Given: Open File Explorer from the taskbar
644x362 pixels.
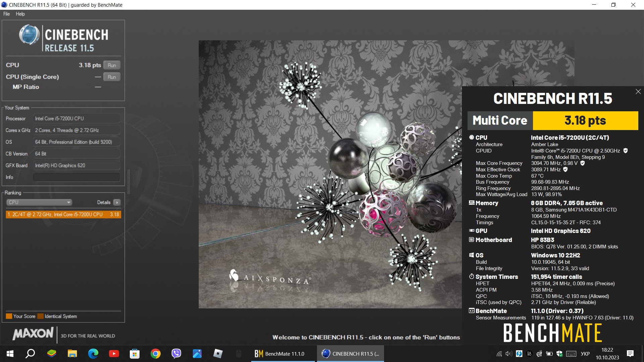Looking at the screenshot, I should (72, 354).
